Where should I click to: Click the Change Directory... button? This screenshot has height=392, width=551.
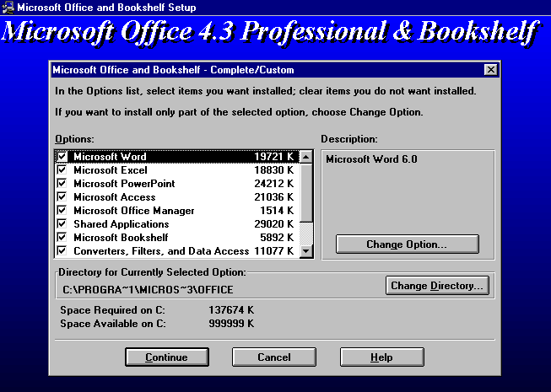click(x=437, y=286)
